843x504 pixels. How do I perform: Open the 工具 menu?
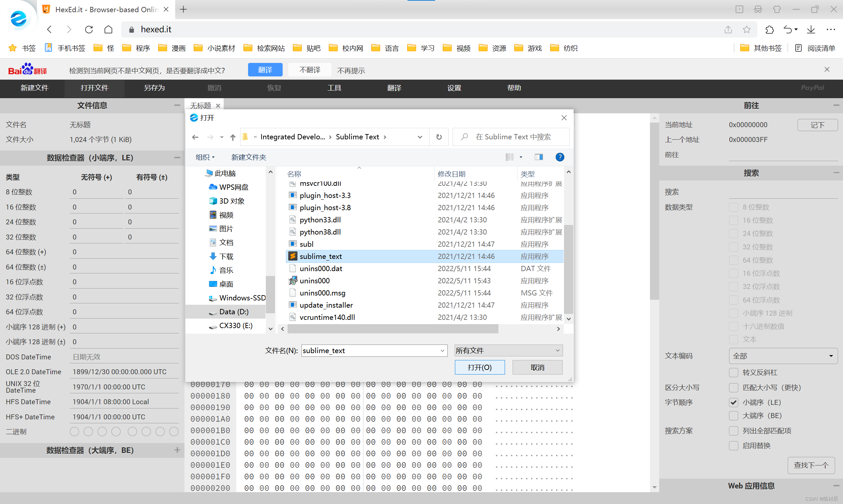click(334, 88)
